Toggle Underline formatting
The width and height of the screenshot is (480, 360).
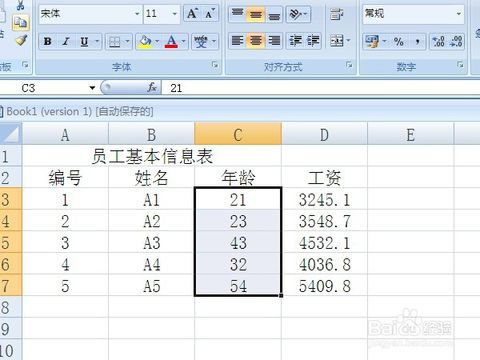(x=84, y=41)
